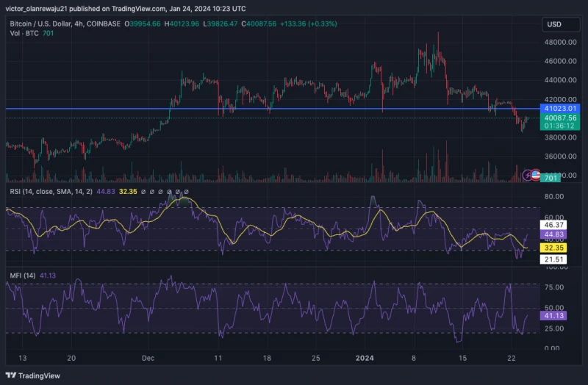Image resolution: width=588 pixels, height=385 pixels.
Task: Open the USD currency selector
Action: [554, 24]
